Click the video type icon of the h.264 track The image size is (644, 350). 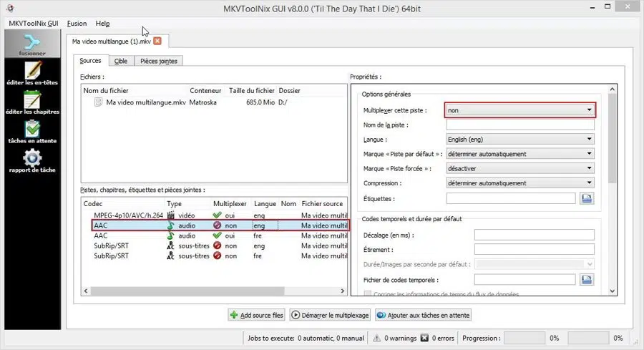click(x=171, y=215)
